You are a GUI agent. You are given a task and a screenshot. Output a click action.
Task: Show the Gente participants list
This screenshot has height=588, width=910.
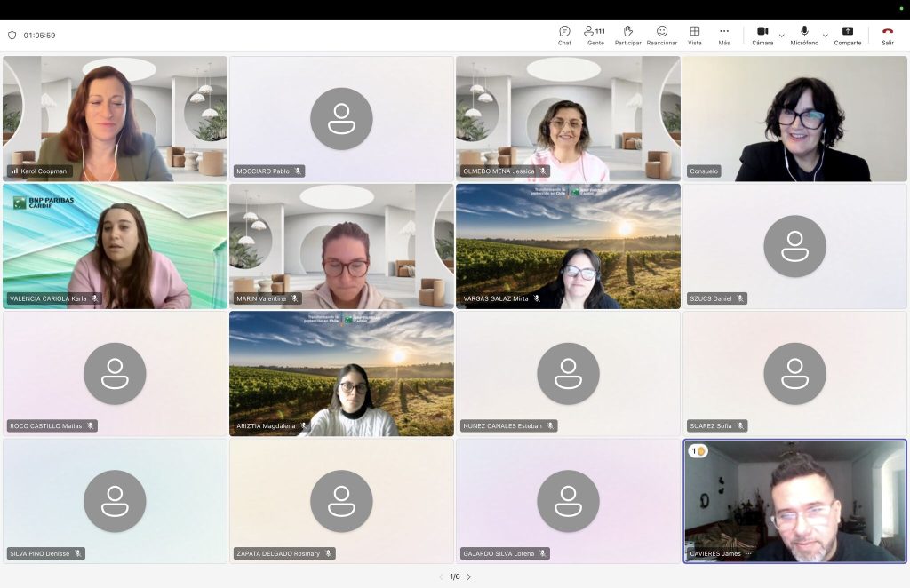pyautogui.click(x=595, y=36)
